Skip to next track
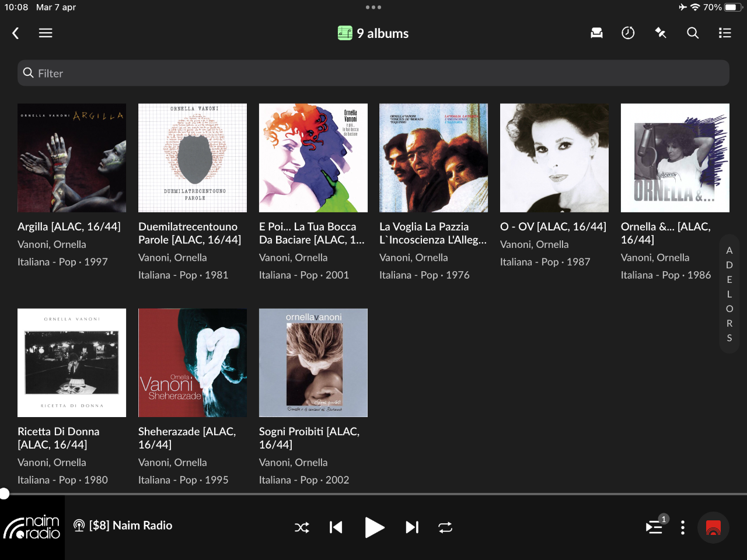Screen dimensions: 747x560 click(x=412, y=527)
